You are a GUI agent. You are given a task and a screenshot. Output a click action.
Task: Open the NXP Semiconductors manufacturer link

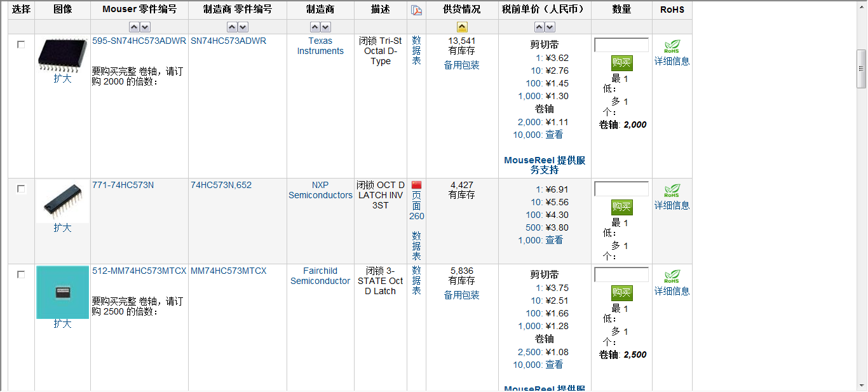click(320, 190)
